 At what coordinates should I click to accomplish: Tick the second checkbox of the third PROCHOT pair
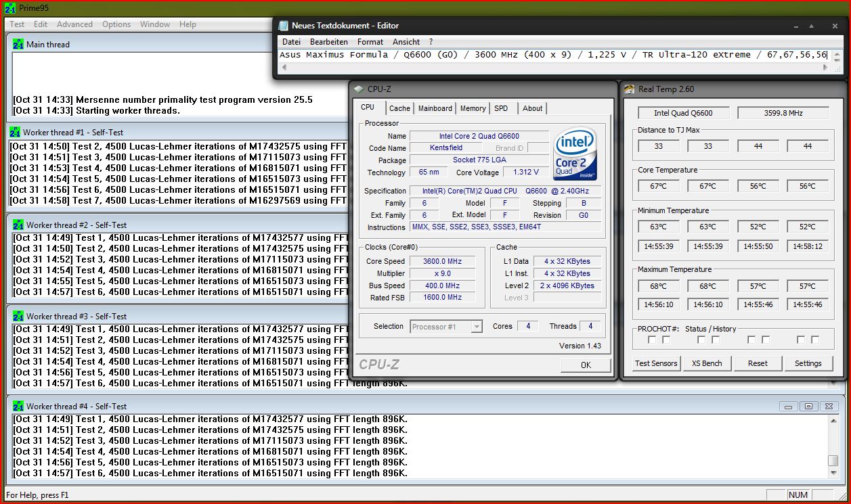pyautogui.click(x=766, y=340)
